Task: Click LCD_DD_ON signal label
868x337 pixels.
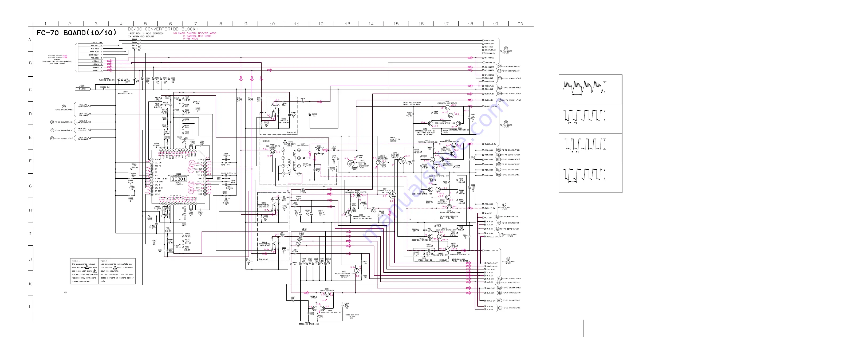Action: tap(490, 63)
